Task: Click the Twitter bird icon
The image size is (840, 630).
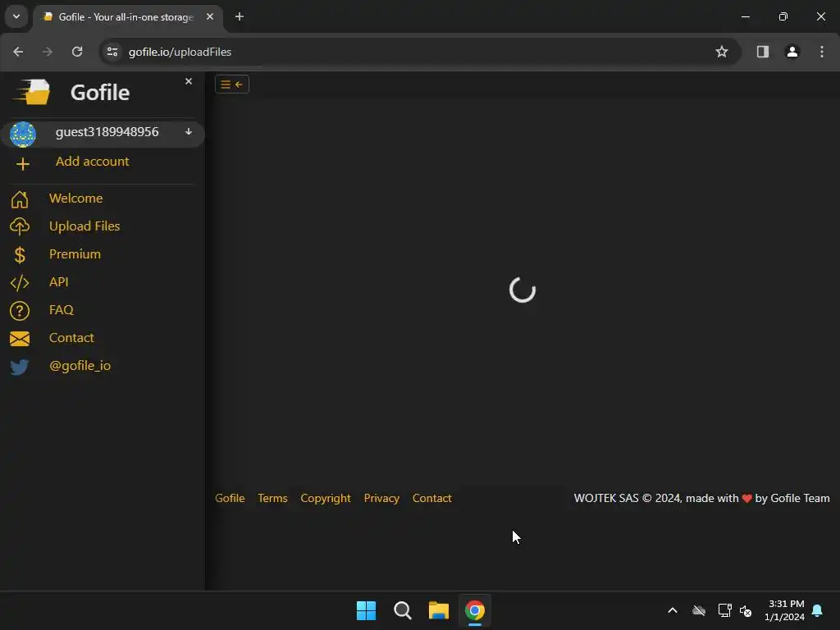Action: 20,367
